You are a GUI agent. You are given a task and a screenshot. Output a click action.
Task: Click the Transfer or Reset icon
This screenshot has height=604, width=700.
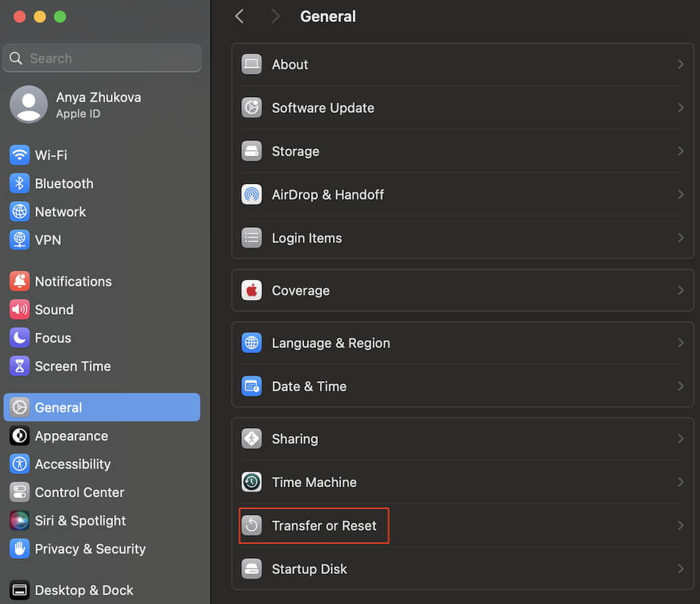click(x=252, y=525)
